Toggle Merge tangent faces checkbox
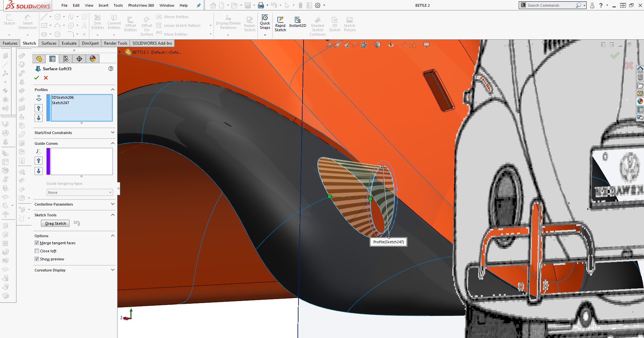Image resolution: width=644 pixels, height=338 pixels. coord(37,243)
